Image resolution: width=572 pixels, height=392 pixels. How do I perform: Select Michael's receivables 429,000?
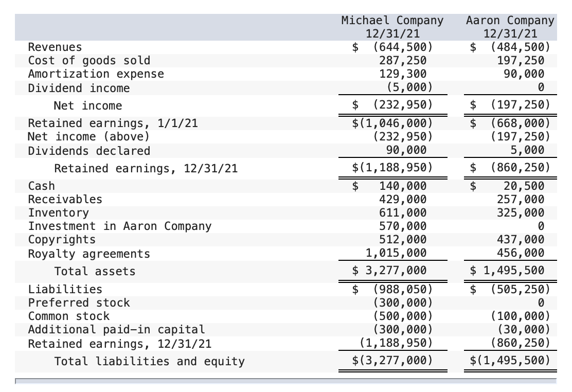pos(403,199)
